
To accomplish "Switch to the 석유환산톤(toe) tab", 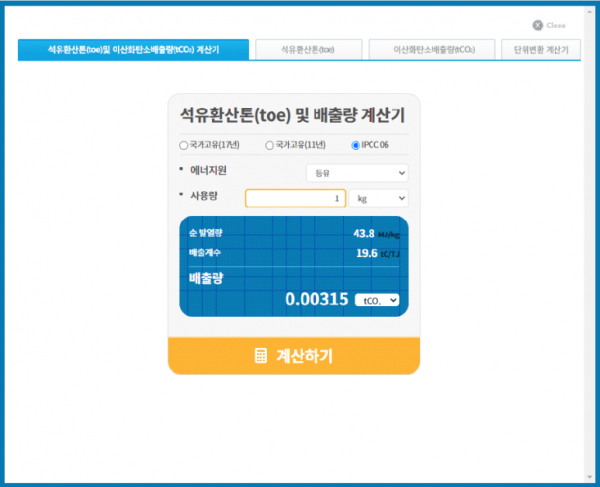I will [307, 49].
